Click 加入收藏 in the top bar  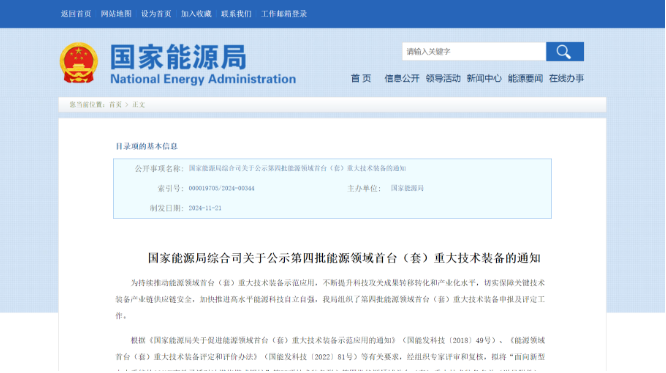point(196,14)
